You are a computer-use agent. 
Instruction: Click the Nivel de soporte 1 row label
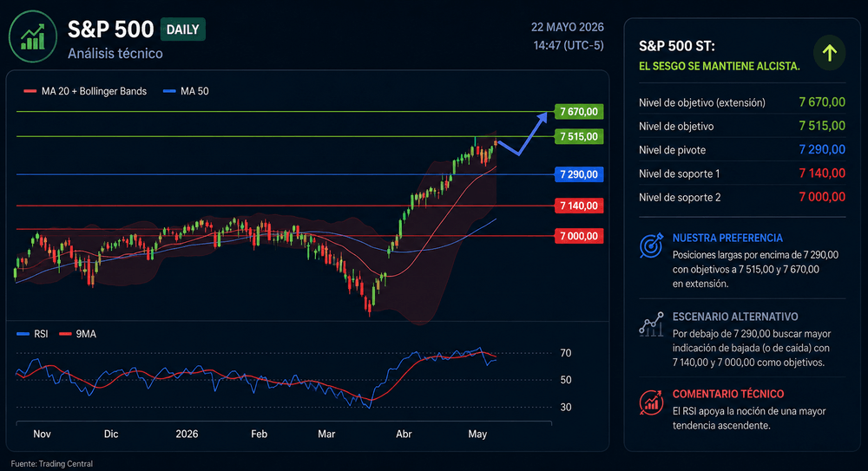680,173
